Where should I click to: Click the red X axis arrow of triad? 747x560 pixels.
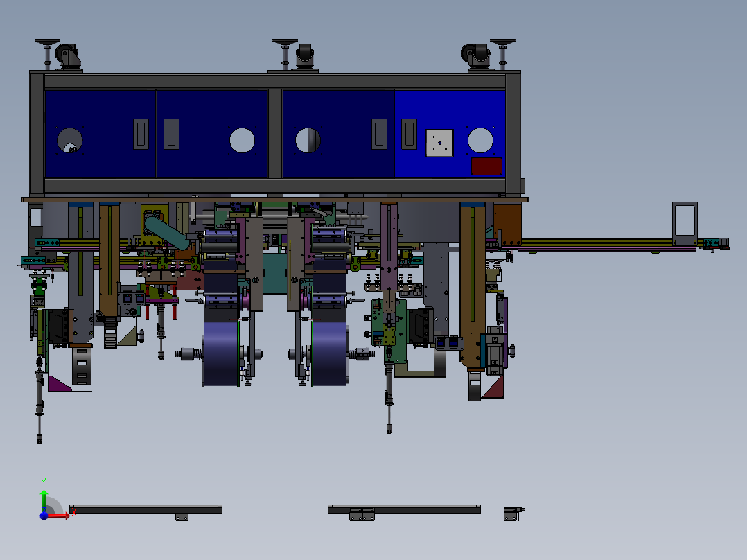[59, 516]
